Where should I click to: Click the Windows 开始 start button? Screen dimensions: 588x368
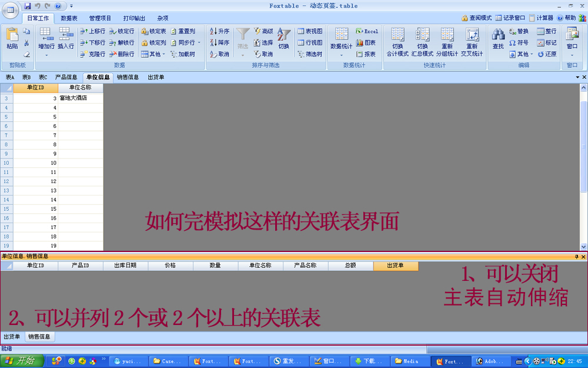pos(22,361)
